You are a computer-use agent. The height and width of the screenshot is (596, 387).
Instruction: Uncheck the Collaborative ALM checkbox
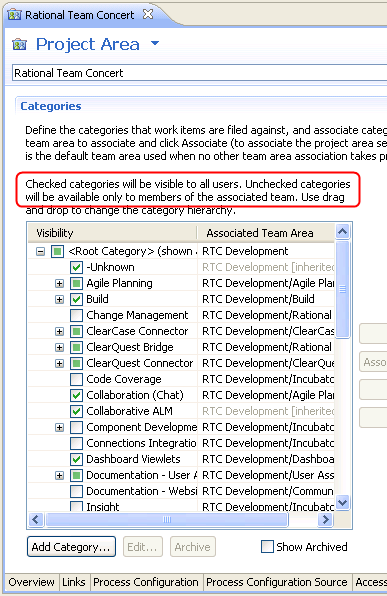[76, 411]
